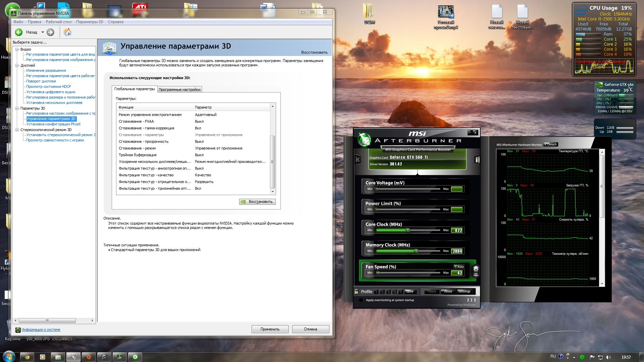Image resolution: width=644 pixels, height=362 pixels.
Task: Open the Файл menu
Action: [18, 22]
